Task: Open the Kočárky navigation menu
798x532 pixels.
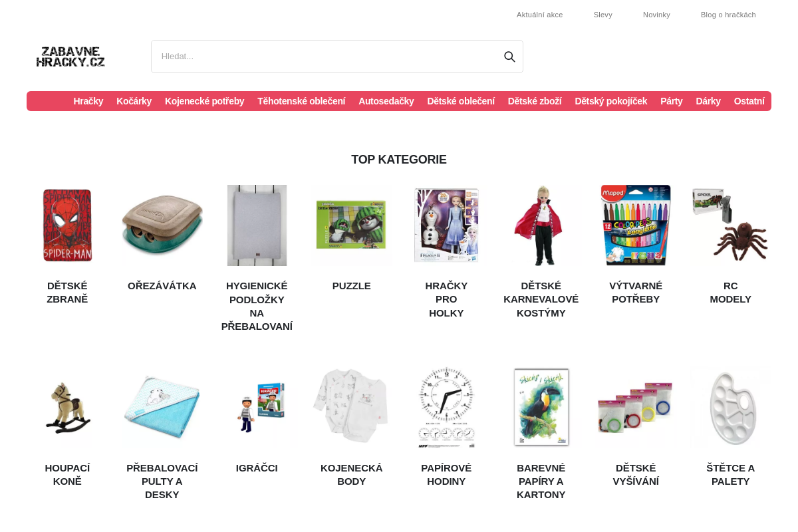Action: click(134, 101)
